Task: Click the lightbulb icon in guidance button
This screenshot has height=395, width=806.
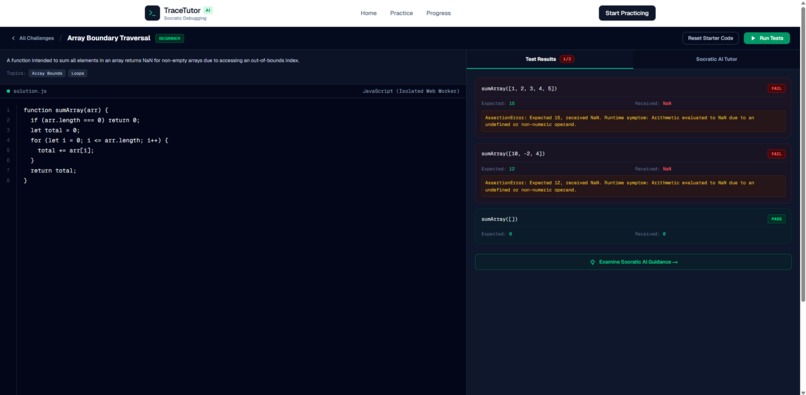Action: coord(592,262)
